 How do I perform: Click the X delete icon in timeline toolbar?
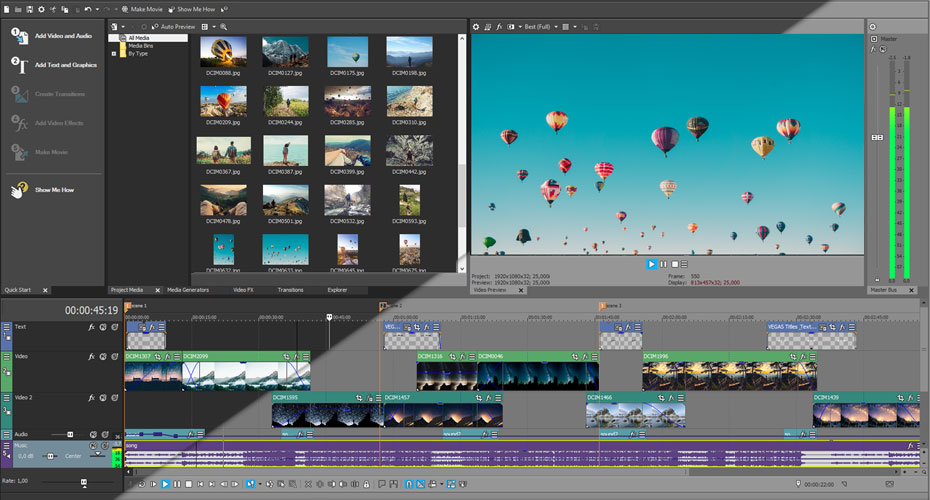click(x=308, y=484)
